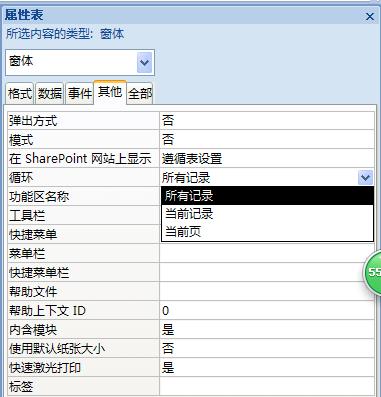Select the 工具栏 property label
The height and width of the screenshot is (397, 381).
pyautogui.click(x=83, y=215)
